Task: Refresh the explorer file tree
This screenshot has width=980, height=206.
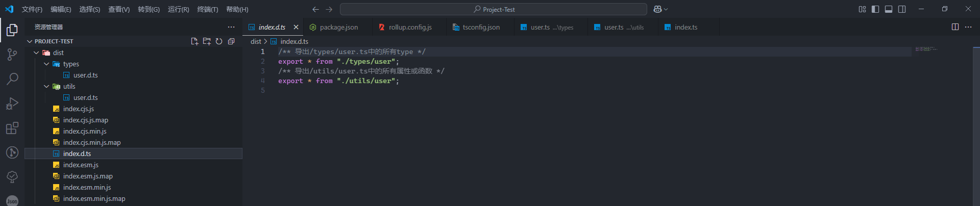Action: point(219,41)
